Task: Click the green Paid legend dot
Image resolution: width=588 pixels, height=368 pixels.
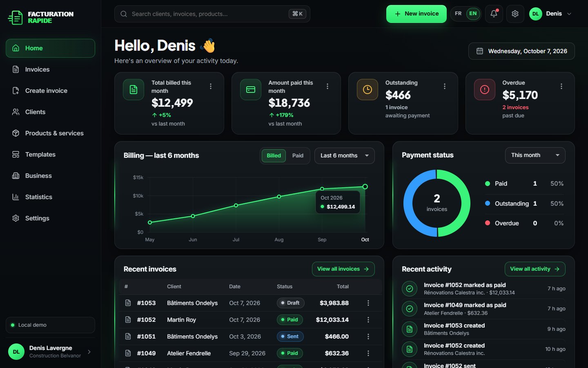Action: click(488, 184)
